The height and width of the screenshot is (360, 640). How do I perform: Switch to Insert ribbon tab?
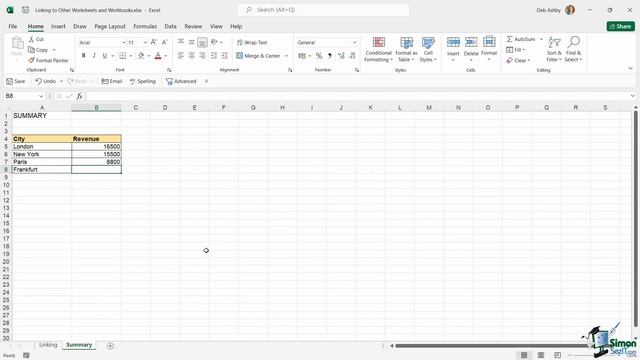pyautogui.click(x=58, y=26)
